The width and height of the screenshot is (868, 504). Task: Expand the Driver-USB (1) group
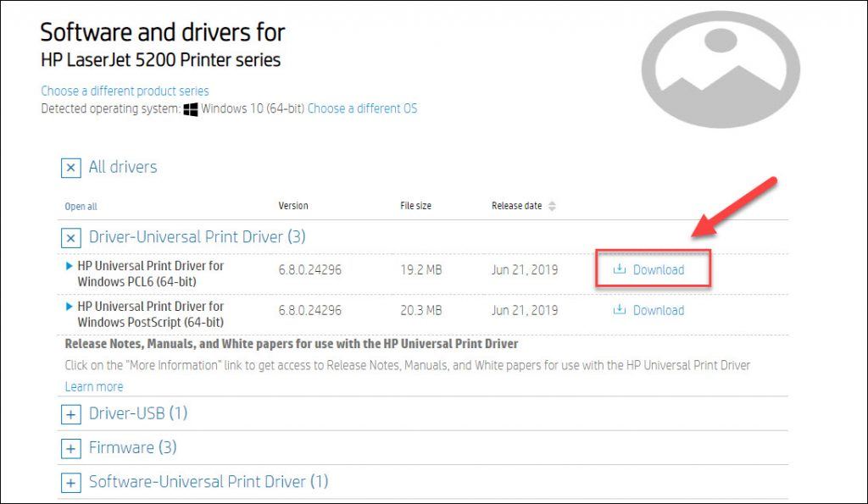pyautogui.click(x=71, y=414)
